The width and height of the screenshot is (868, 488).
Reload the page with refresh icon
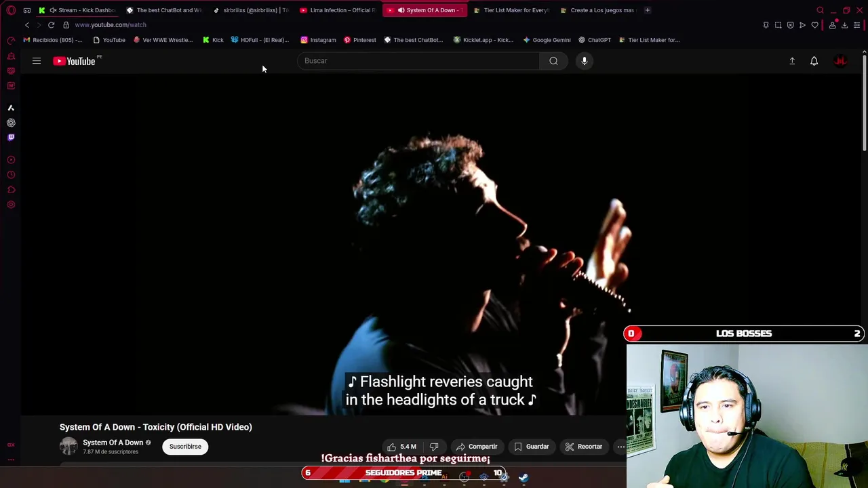(51, 25)
